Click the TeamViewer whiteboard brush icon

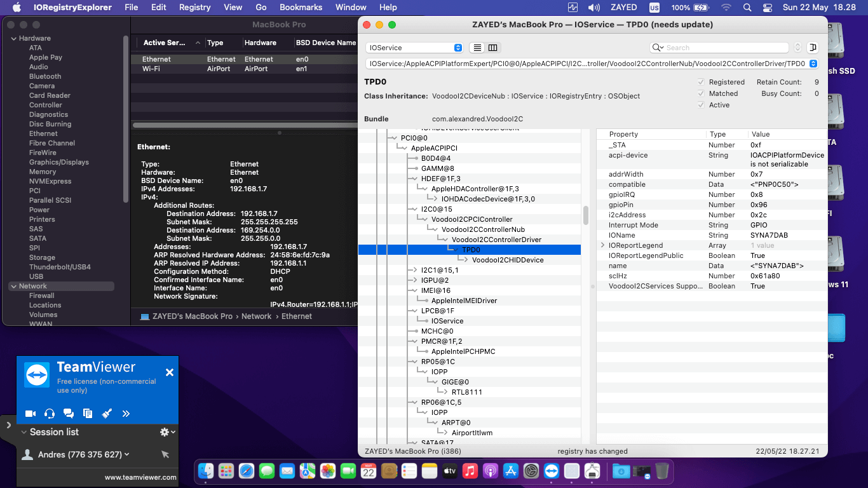pos(107,414)
